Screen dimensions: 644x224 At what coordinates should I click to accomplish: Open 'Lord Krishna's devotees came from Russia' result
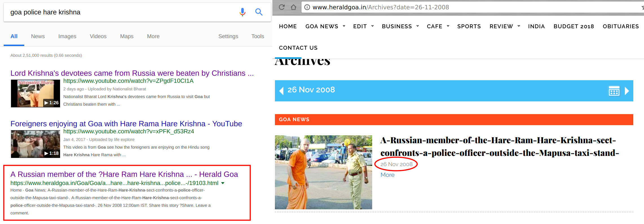click(x=132, y=73)
